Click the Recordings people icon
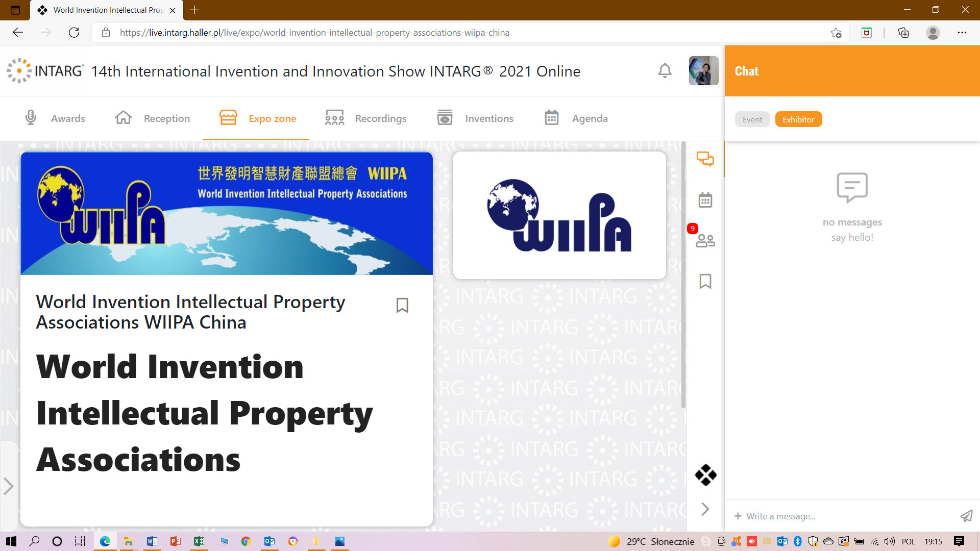 335,118
